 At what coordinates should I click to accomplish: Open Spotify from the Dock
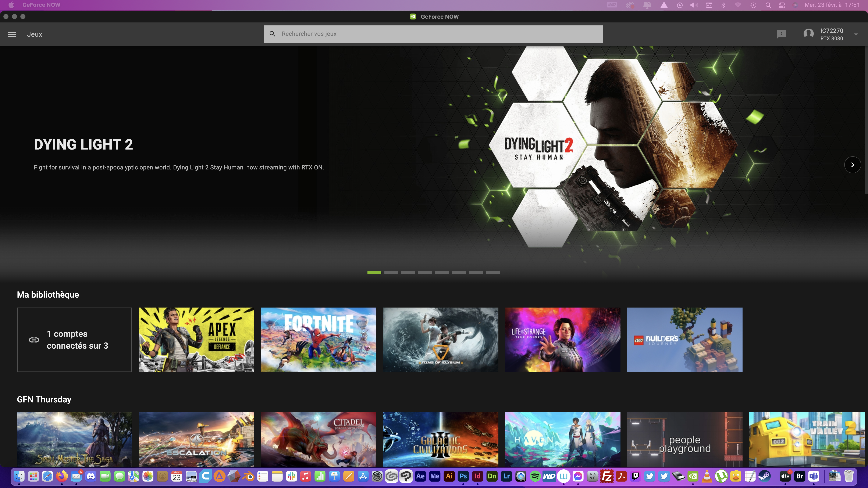coord(535,476)
